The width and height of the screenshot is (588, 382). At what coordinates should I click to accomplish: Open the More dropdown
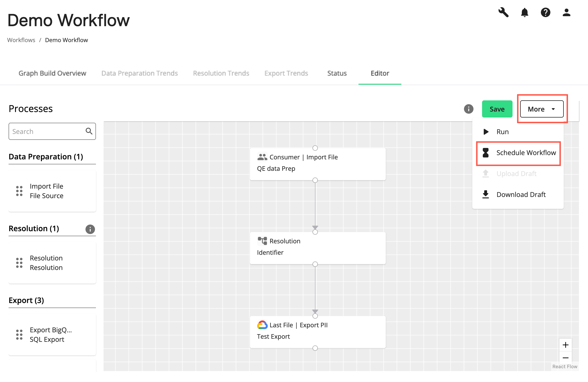(542, 109)
